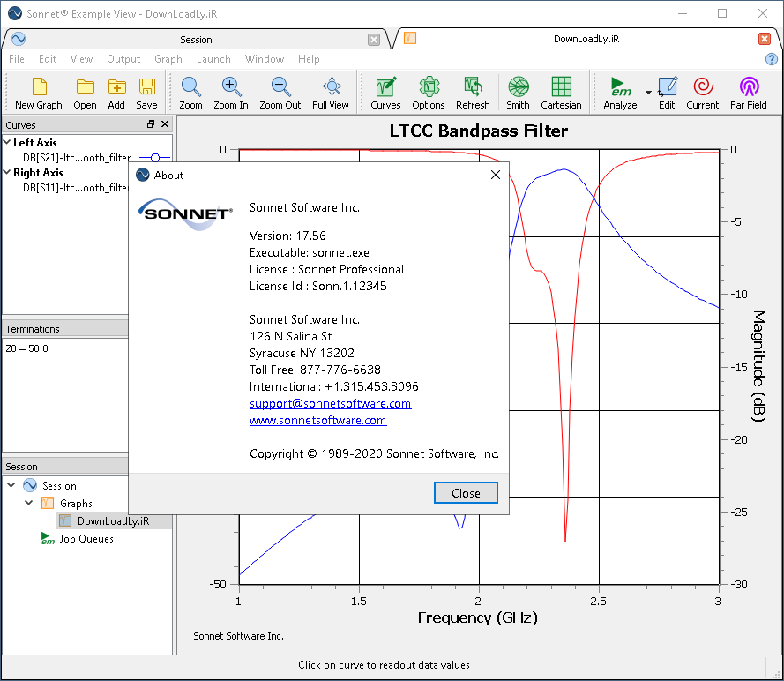The width and height of the screenshot is (784, 681).
Task: Switch to the Session tab
Action: click(196, 40)
